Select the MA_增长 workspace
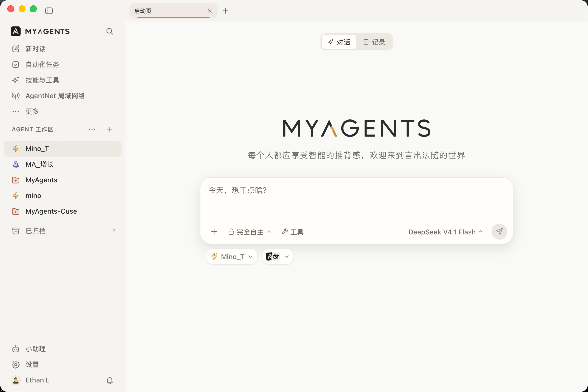 pos(62,164)
